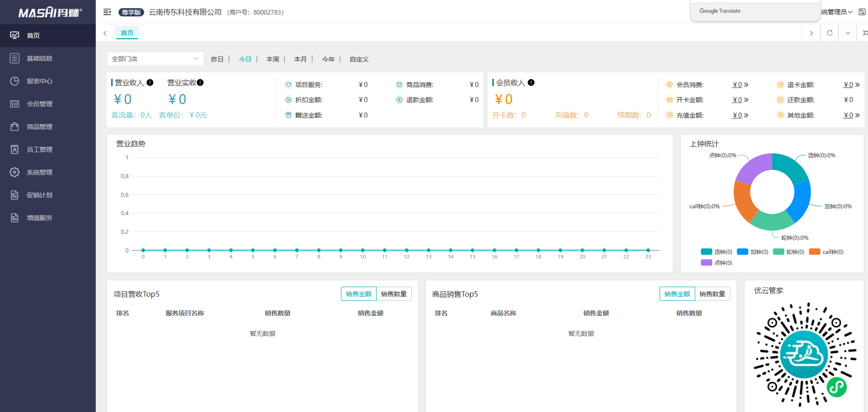
Task: Click the 充值金额 orange icon
Action: [670, 115]
